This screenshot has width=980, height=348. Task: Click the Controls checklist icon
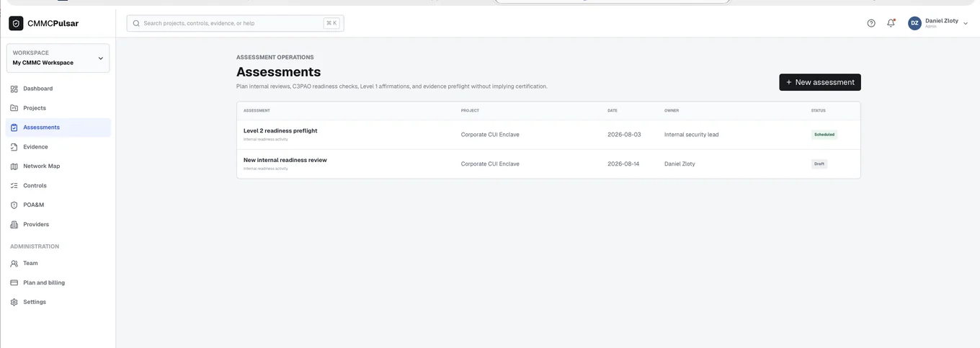tap(14, 186)
